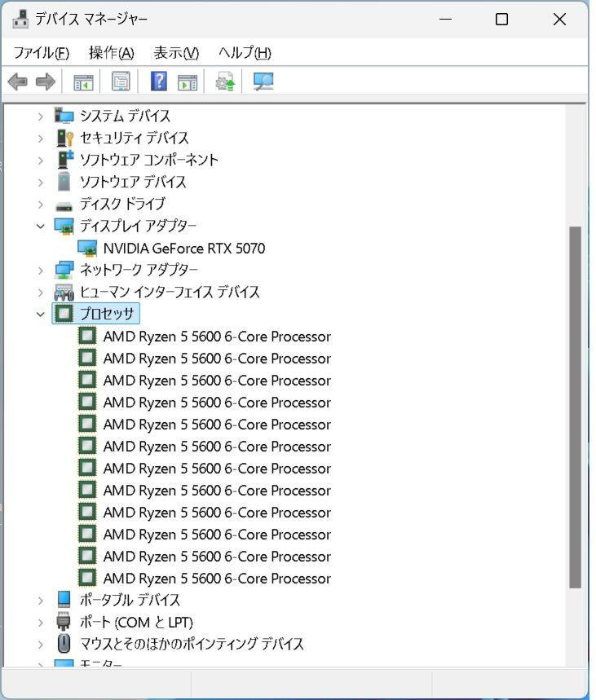
Task: Click the vertical scrollbar thumb
Action: point(576,407)
